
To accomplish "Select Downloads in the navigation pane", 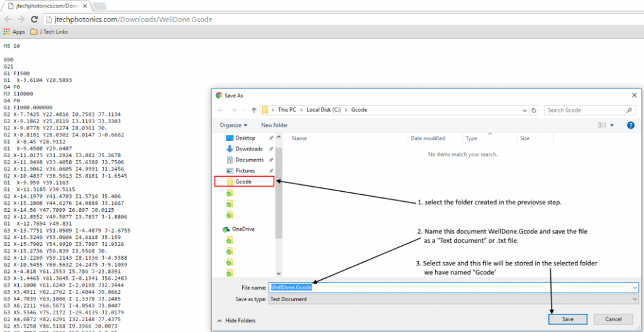I will [x=248, y=149].
